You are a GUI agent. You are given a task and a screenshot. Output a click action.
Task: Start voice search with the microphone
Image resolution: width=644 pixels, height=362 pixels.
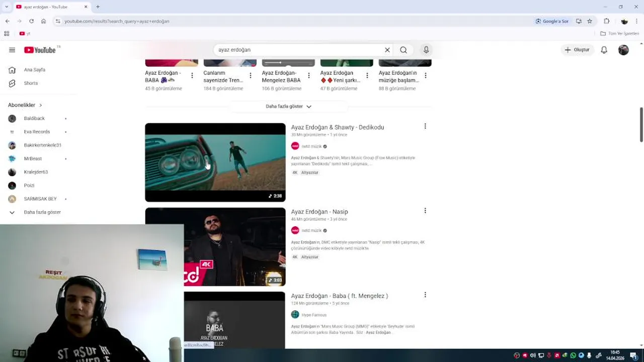click(426, 50)
